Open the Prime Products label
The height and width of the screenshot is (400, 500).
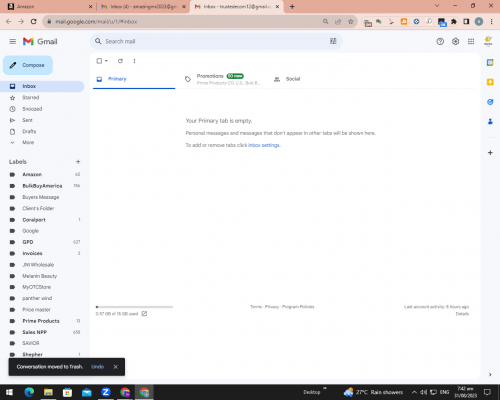tap(42, 321)
